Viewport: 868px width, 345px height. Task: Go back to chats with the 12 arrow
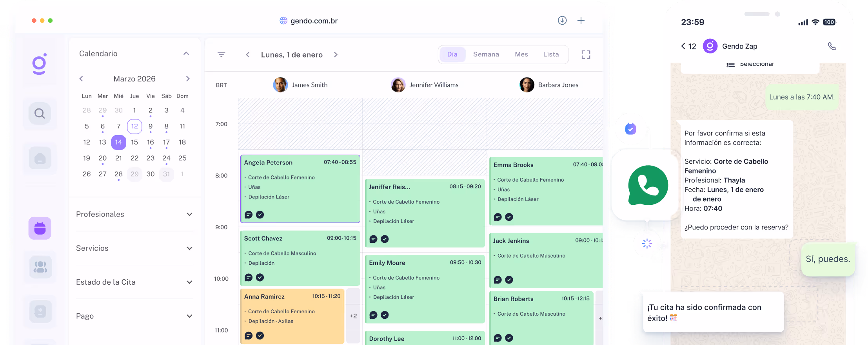688,46
